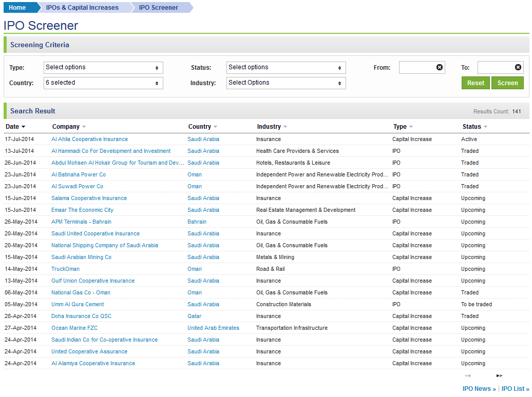The height and width of the screenshot is (397, 532).
Task: Open Umm Al Qura Cement
Action: [78, 305]
